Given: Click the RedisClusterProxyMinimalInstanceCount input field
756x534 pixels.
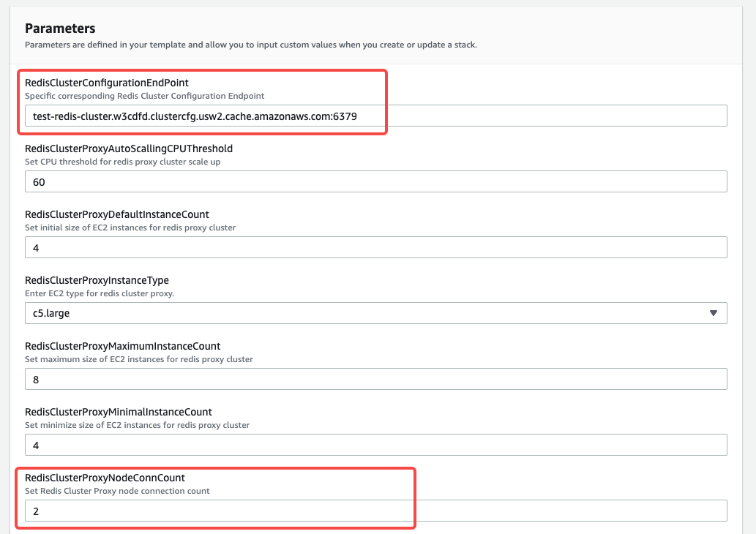Looking at the screenshot, I should (376, 445).
